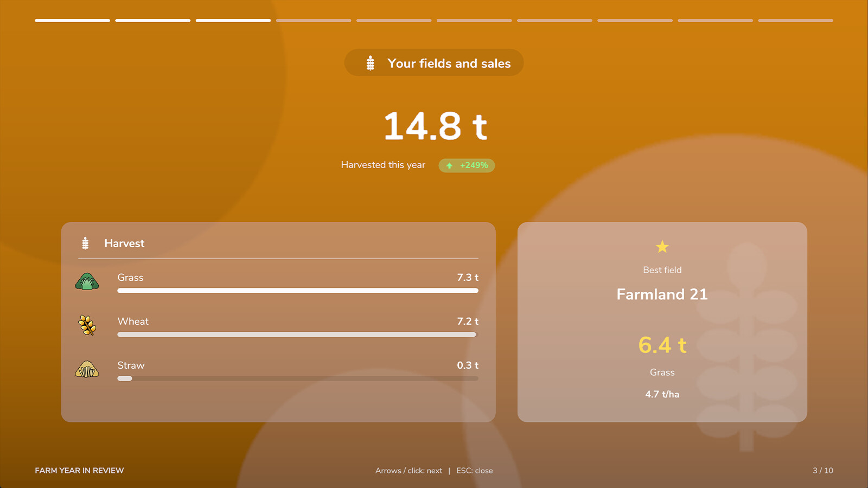868x488 pixels.
Task: Click the 'ESC: close' hint
Action: pyautogui.click(x=475, y=471)
